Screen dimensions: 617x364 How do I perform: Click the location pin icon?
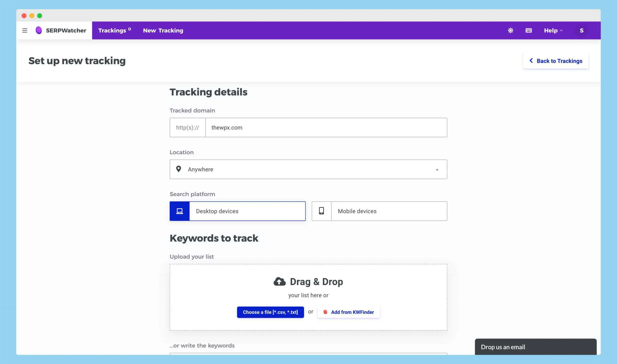click(x=179, y=169)
